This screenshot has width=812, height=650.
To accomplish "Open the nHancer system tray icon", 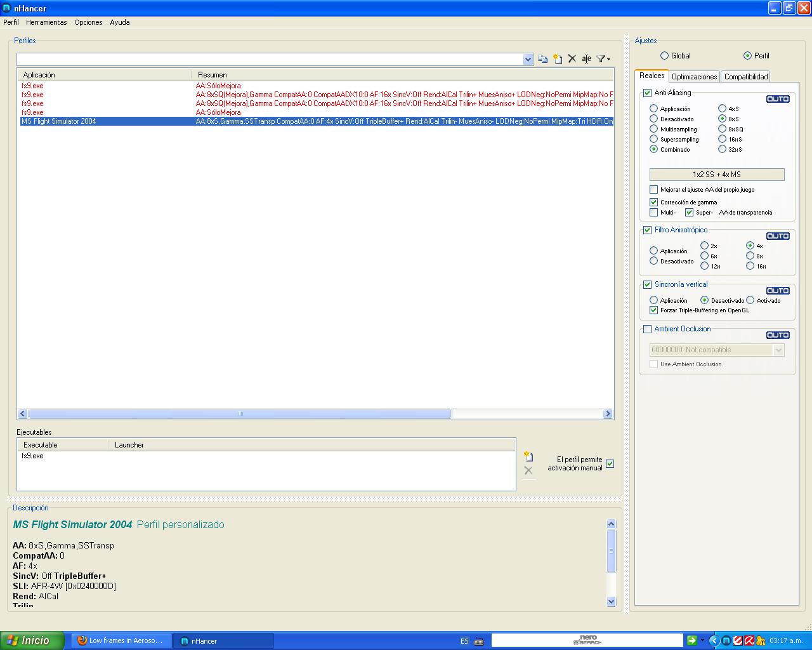I will 726,640.
